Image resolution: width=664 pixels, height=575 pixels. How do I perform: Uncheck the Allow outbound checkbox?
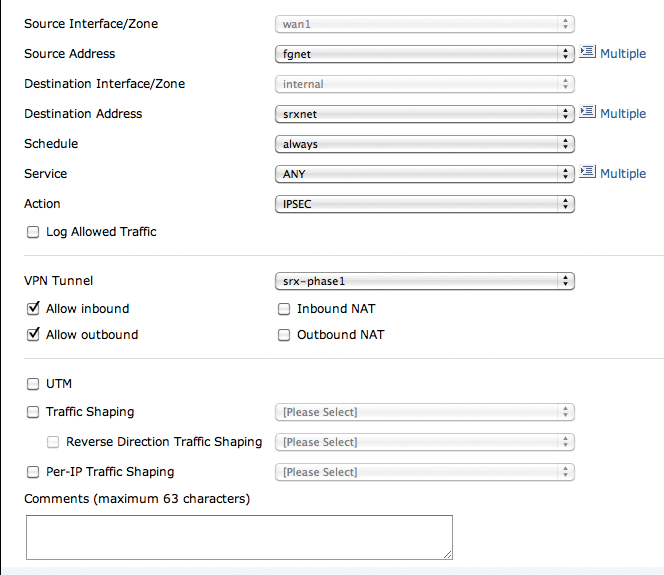pyautogui.click(x=33, y=335)
